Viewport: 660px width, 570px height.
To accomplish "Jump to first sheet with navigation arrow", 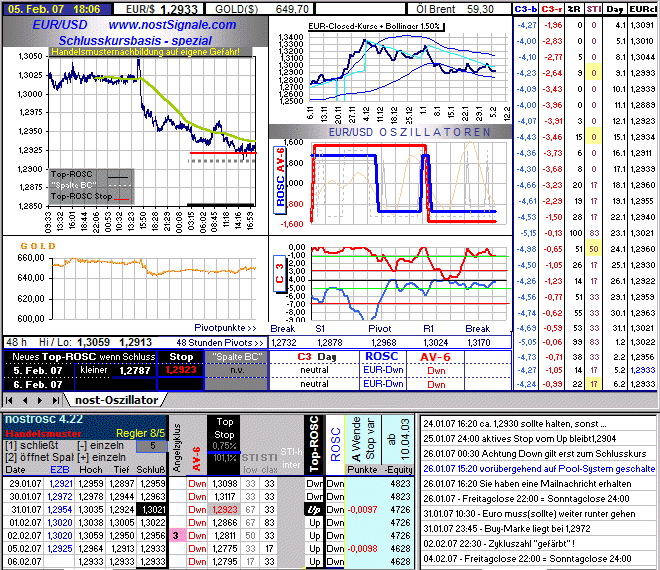I will pos(9,400).
